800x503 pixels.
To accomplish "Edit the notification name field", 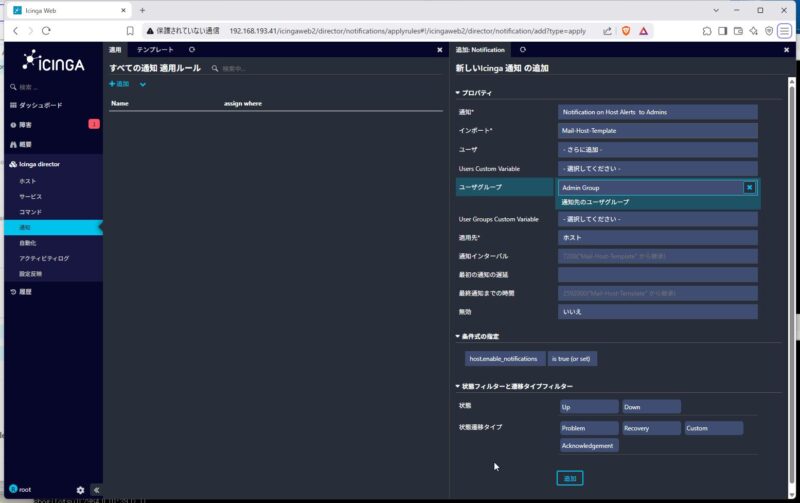I will coord(658,112).
